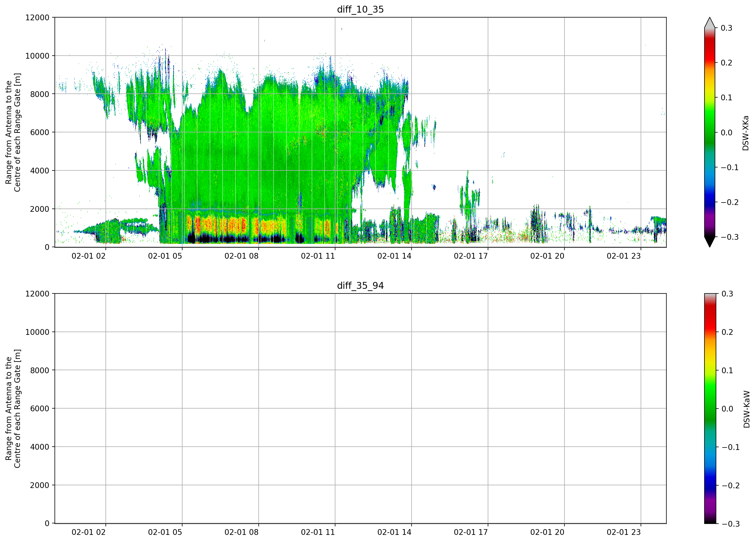This screenshot has height=542, width=756.
Task: Click the 10000 y-tick of diff_10_35 plot
Action: [x=37, y=56]
